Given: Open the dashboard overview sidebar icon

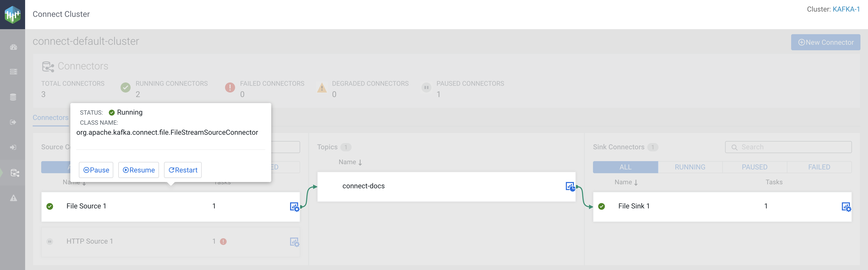Looking at the screenshot, I should point(14,47).
